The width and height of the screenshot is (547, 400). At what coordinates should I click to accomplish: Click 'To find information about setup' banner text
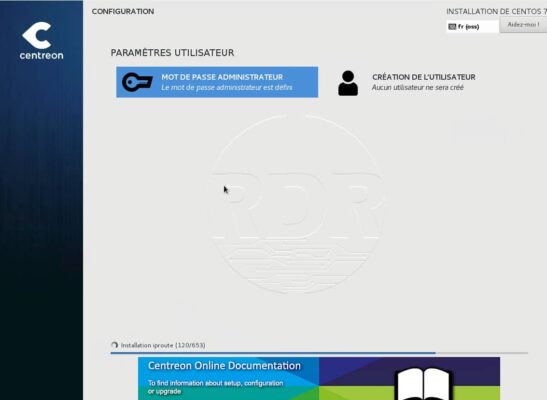pyautogui.click(x=216, y=387)
